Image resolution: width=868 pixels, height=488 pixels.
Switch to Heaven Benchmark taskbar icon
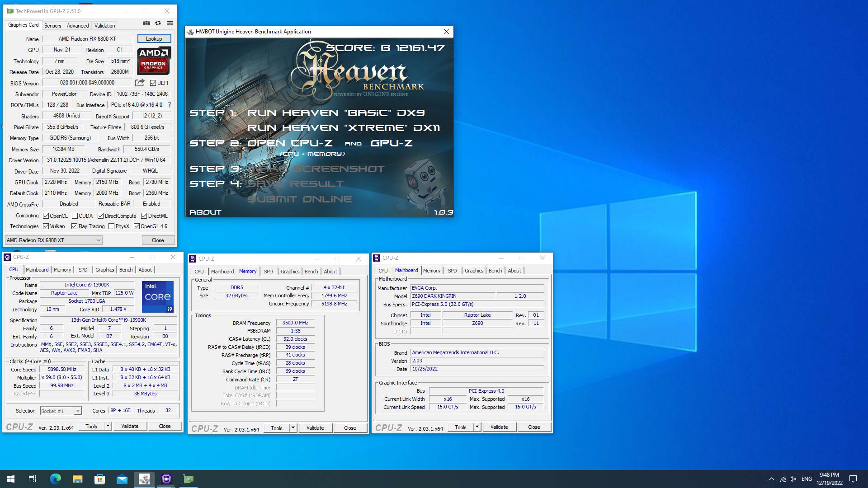coord(144,479)
